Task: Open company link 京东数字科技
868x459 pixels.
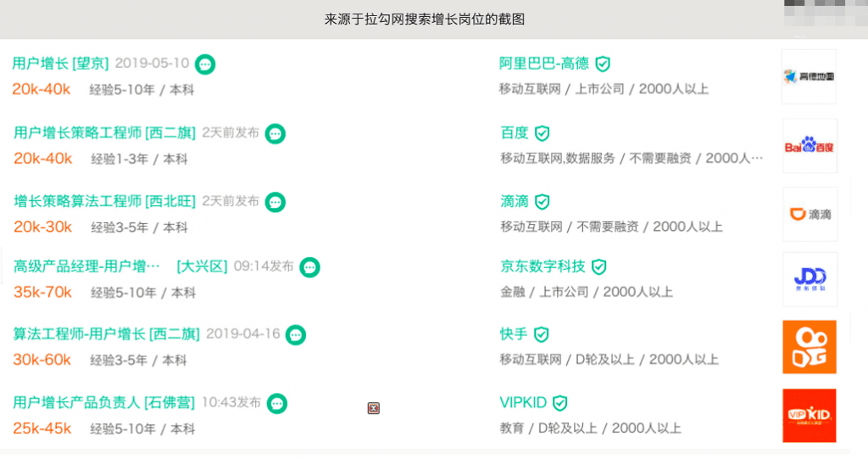Action: pyautogui.click(x=542, y=266)
